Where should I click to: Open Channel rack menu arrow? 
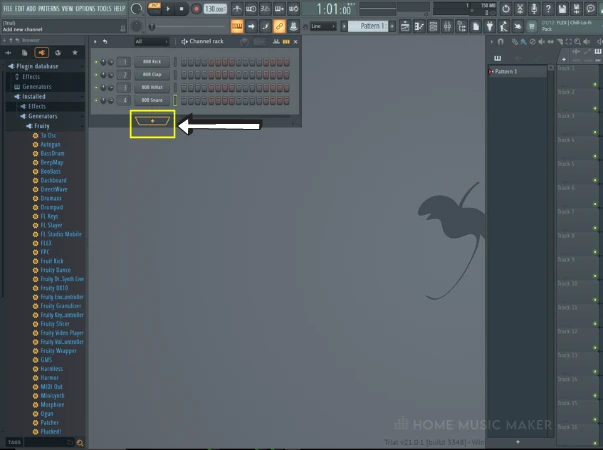click(95, 42)
